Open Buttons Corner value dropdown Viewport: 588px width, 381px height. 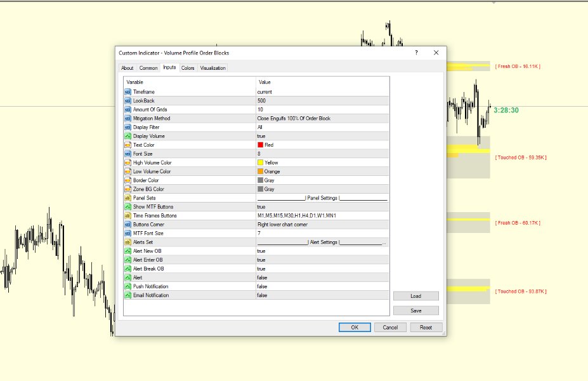pos(322,224)
